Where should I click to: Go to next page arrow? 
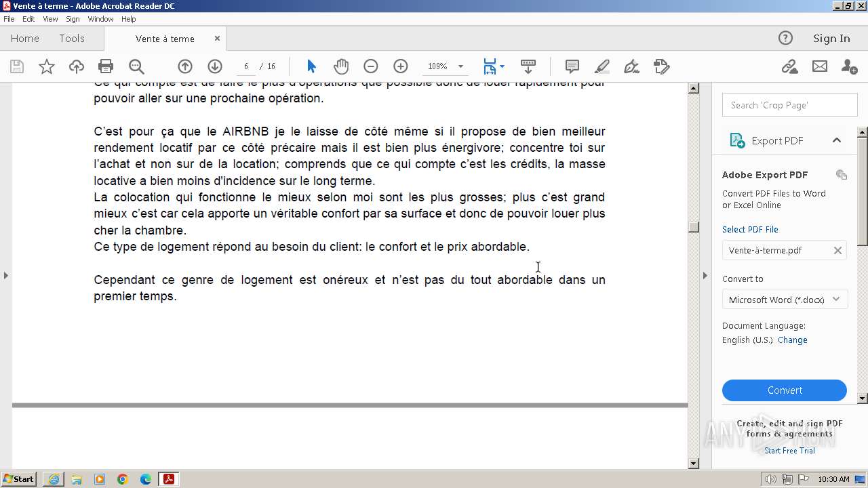(215, 66)
